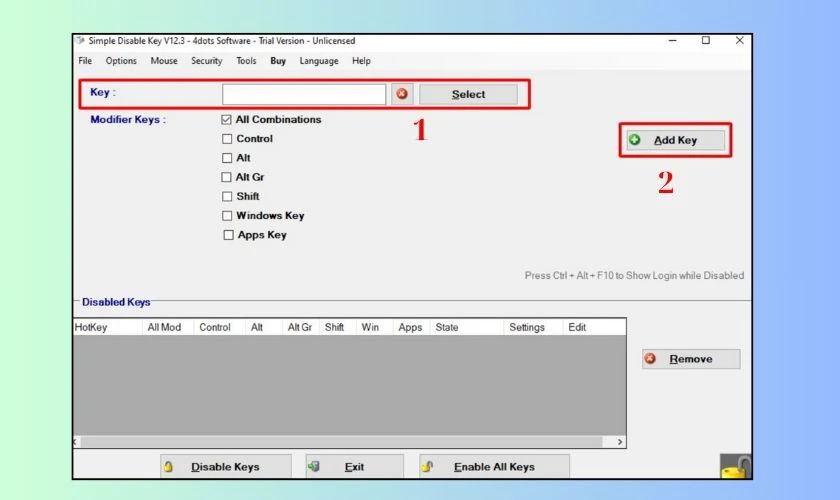Click the Edit column header
This screenshot has width=840, height=500.
pos(594,327)
